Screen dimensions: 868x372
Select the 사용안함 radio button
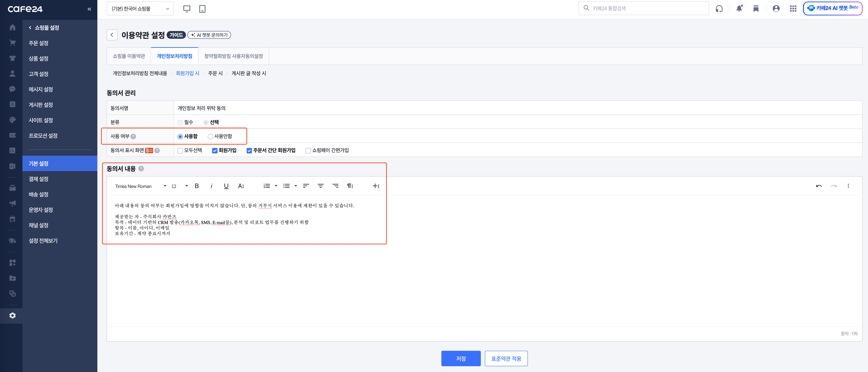(x=210, y=136)
